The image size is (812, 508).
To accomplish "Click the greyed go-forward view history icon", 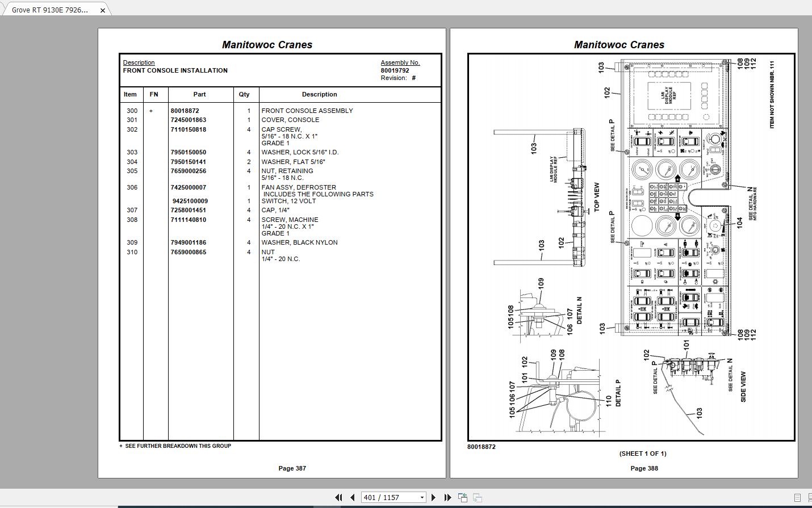I will (478, 497).
